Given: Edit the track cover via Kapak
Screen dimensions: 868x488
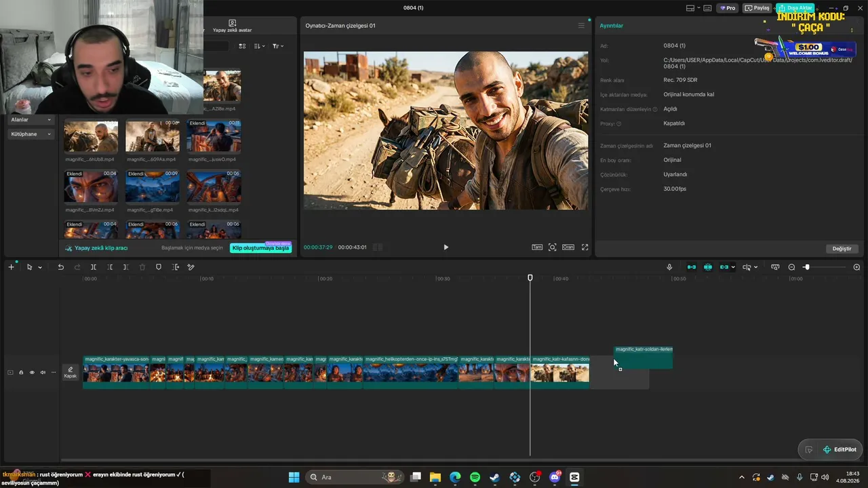Looking at the screenshot, I should 71,372.
